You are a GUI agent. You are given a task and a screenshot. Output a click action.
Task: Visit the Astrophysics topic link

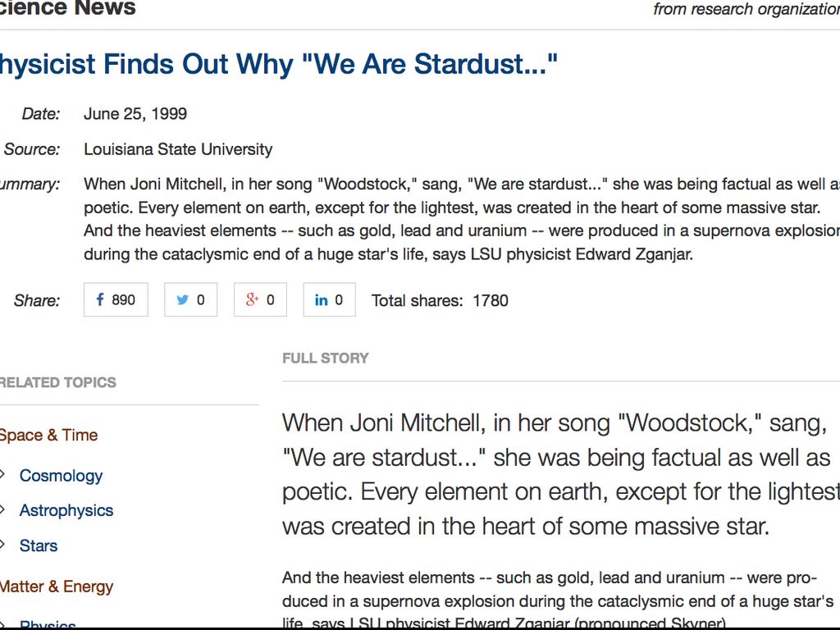click(66, 510)
